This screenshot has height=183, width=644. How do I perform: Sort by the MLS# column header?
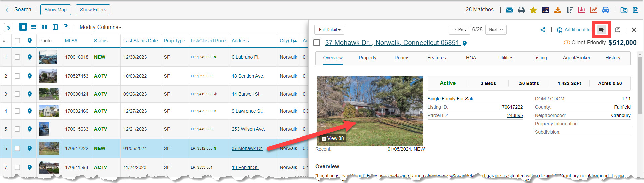[71, 41]
